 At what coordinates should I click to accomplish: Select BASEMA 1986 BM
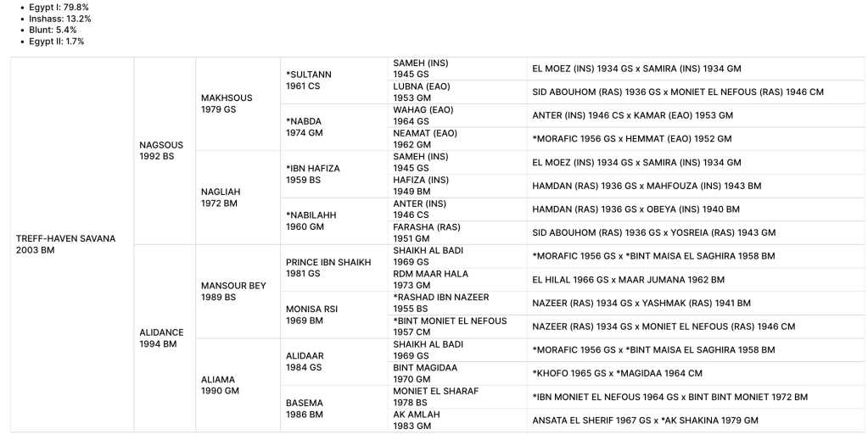pos(305,409)
